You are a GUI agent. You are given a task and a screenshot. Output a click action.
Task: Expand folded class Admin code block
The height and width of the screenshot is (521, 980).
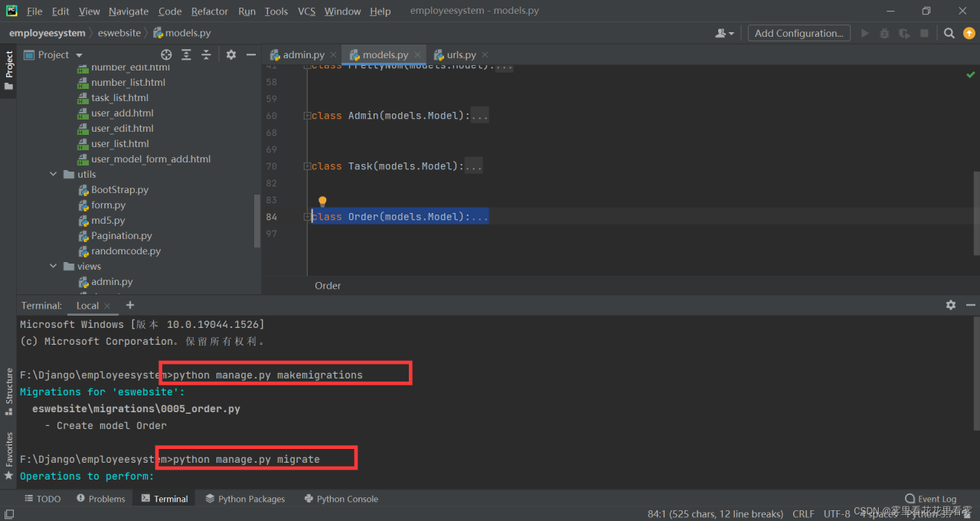[x=307, y=116]
